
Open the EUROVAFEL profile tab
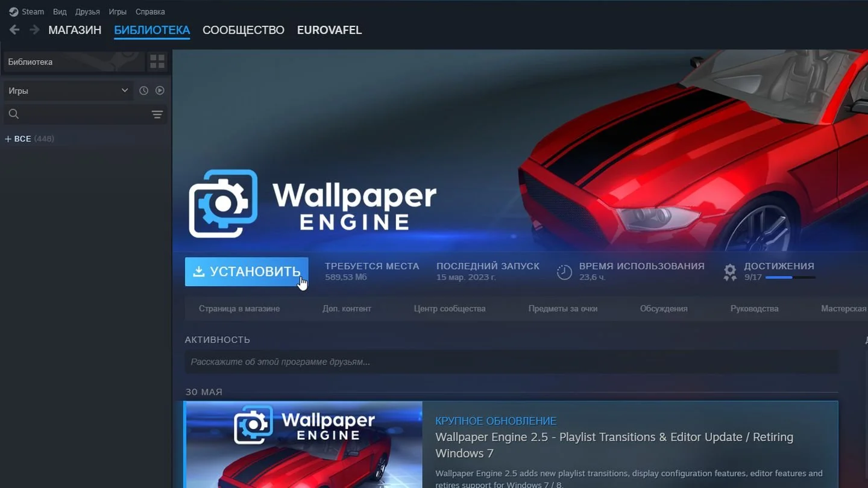click(x=329, y=30)
